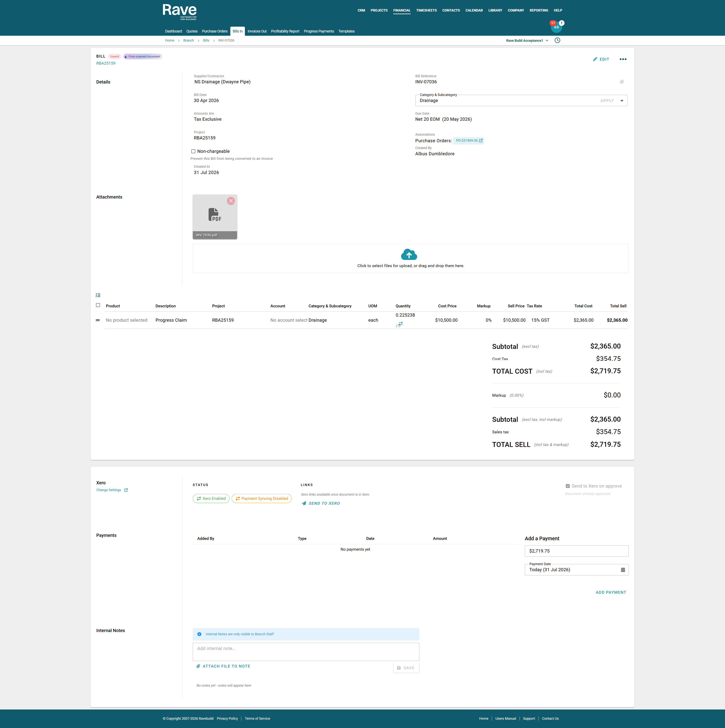
Task: Go to Home in the breadcrumb
Action: click(x=170, y=41)
